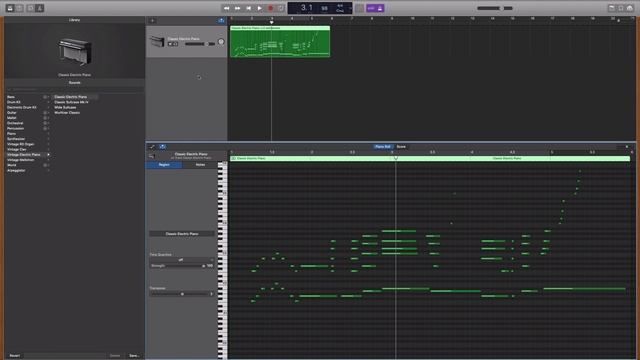
Task: Click the Classic Electric Piano track icon
Action: (x=157, y=41)
